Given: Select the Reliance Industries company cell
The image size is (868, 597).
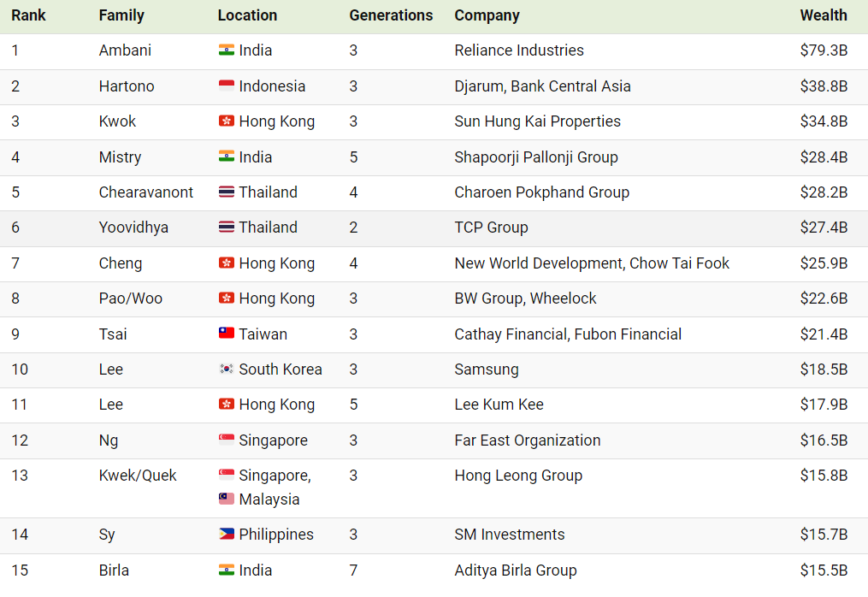Looking at the screenshot, I should pos(519,50).
